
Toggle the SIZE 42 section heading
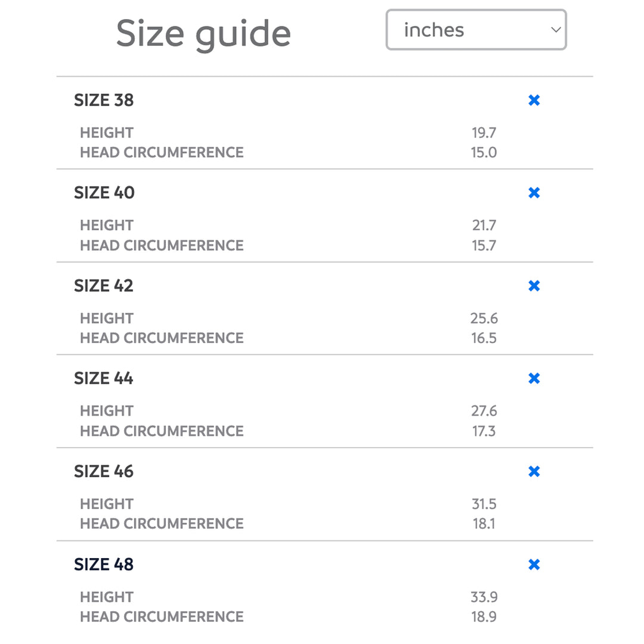104,286
